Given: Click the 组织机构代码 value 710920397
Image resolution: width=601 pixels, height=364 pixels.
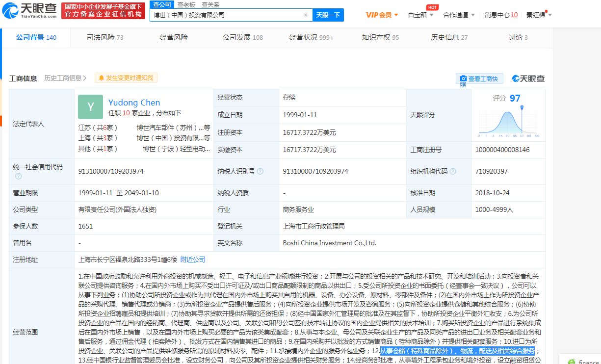Looking at the screenshot, I should (491, 171).
